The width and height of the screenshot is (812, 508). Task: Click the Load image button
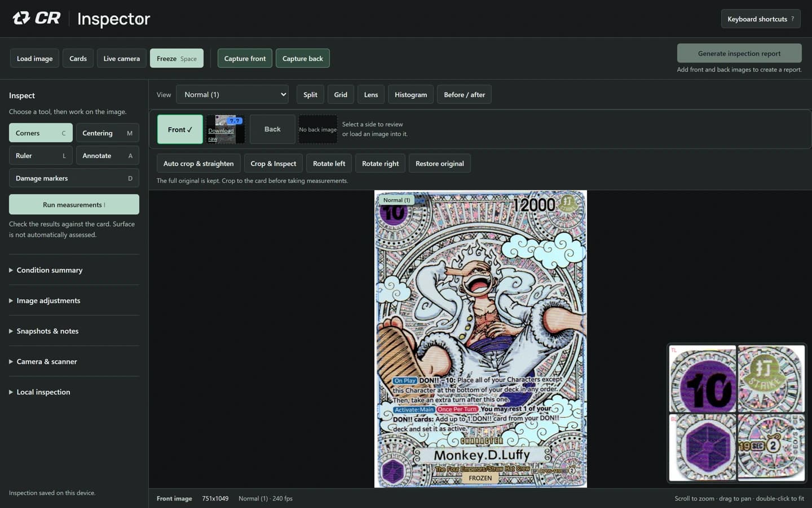click(34, 58)
